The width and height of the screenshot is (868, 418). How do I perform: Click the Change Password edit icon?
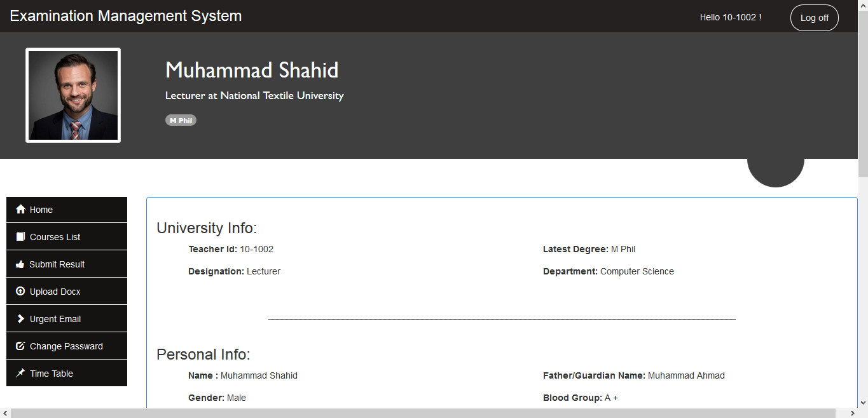coord(20,346)
